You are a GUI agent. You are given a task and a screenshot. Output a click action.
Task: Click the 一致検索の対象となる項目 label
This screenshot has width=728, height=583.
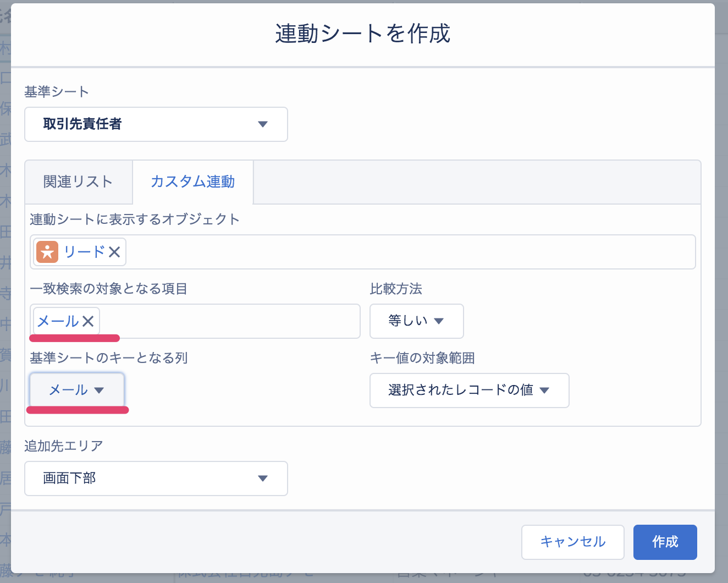(x=109, y=289)
